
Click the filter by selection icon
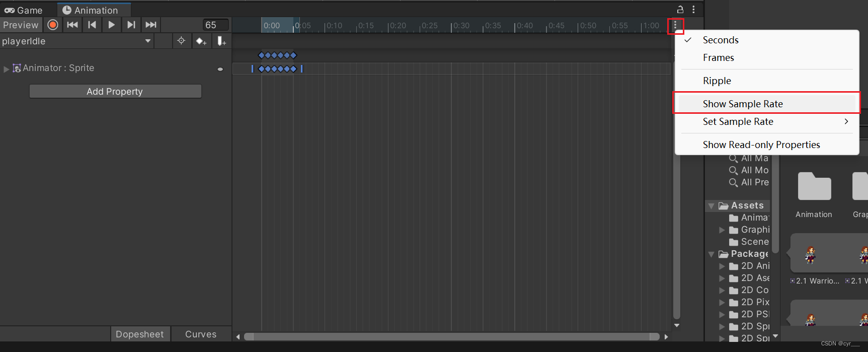tap(181, 41)
